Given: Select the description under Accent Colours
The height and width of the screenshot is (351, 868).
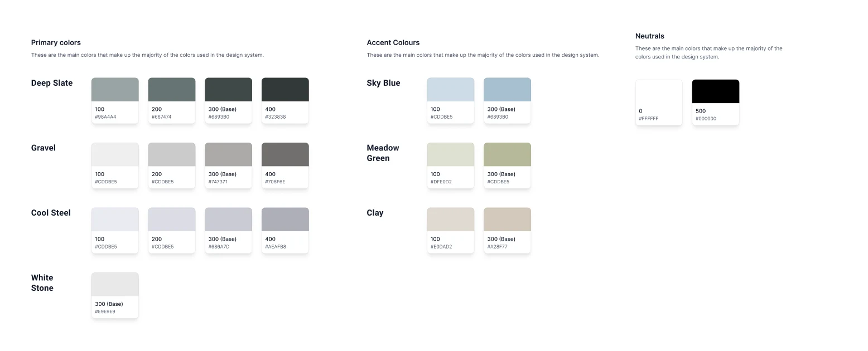Looking at the screenshot, I should pos(483,55).
